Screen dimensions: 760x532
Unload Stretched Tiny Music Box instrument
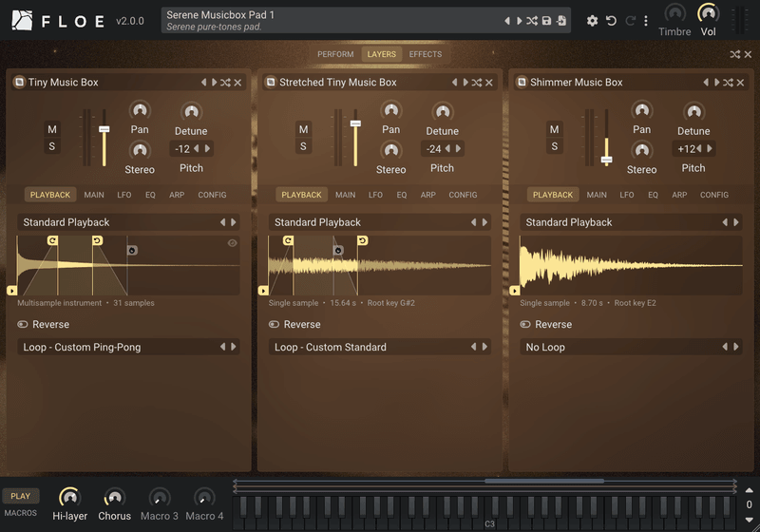[489, 83]
